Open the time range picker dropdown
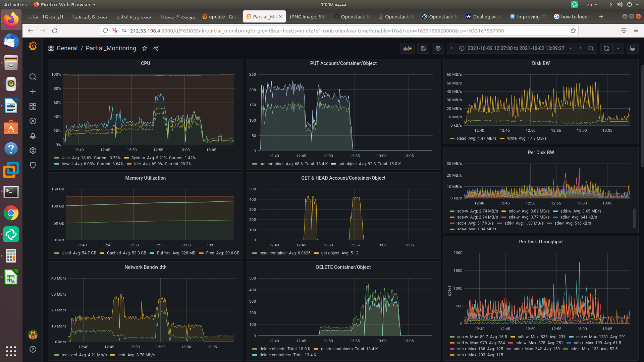The width and height of the screenshot is (644, 362). (x=516, y=48)
